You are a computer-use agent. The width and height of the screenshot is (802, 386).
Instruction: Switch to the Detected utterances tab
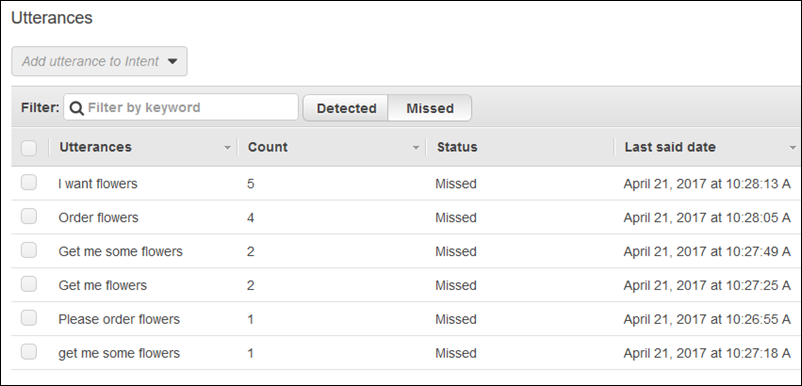pyautogui.click(x=346, y=108)
